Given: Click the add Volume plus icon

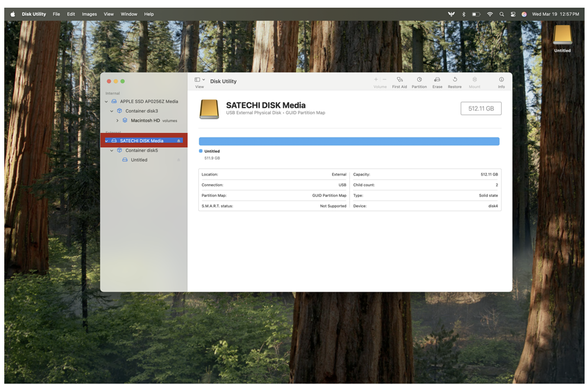Looking at the screenshot, I should pyautogui.click(x=376, y=79).
